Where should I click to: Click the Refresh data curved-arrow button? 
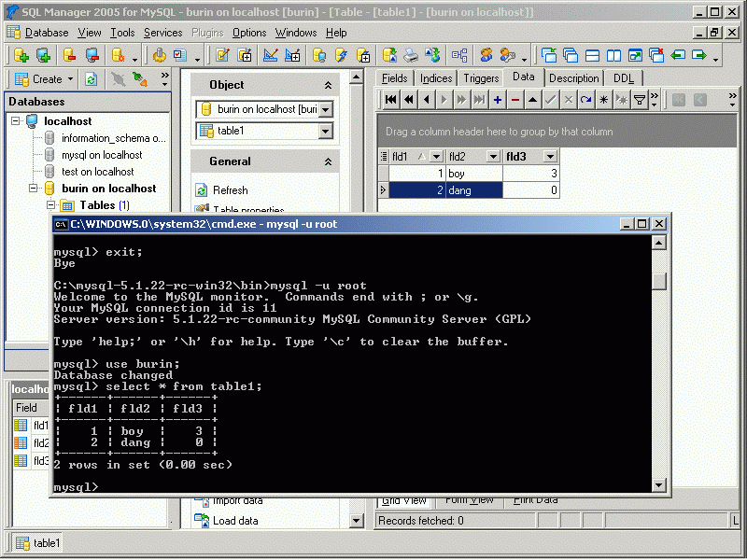(x=586, y=100)
